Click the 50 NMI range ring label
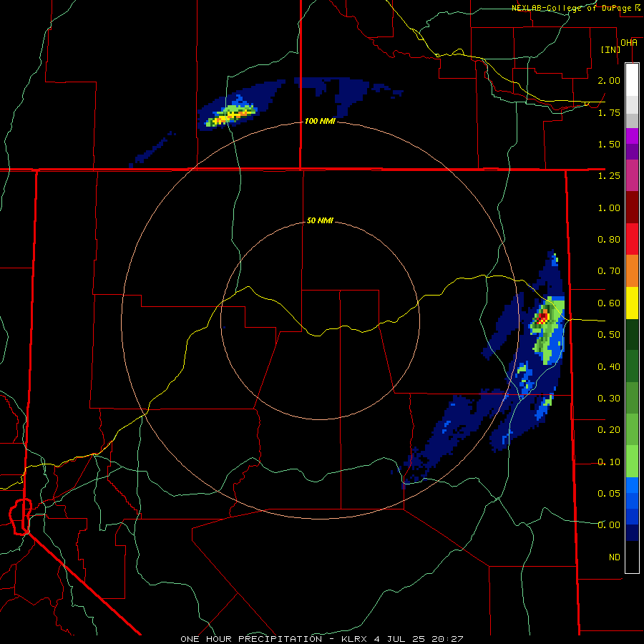 (320, 220)
